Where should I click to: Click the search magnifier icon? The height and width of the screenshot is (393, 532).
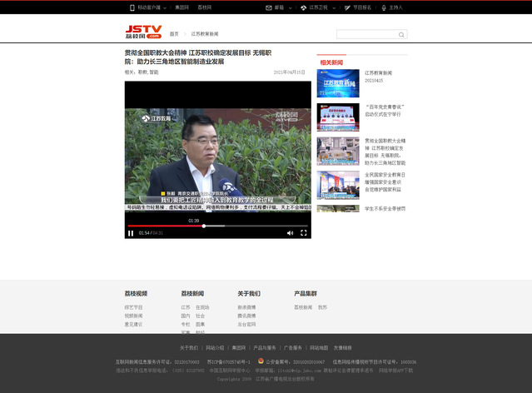[401, 35]
